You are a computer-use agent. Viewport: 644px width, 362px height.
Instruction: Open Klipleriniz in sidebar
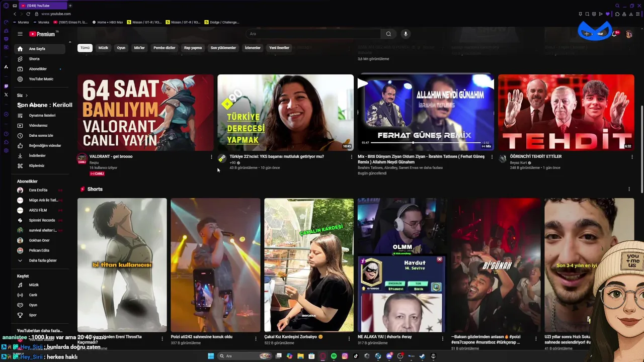click(x=40, y=165)
